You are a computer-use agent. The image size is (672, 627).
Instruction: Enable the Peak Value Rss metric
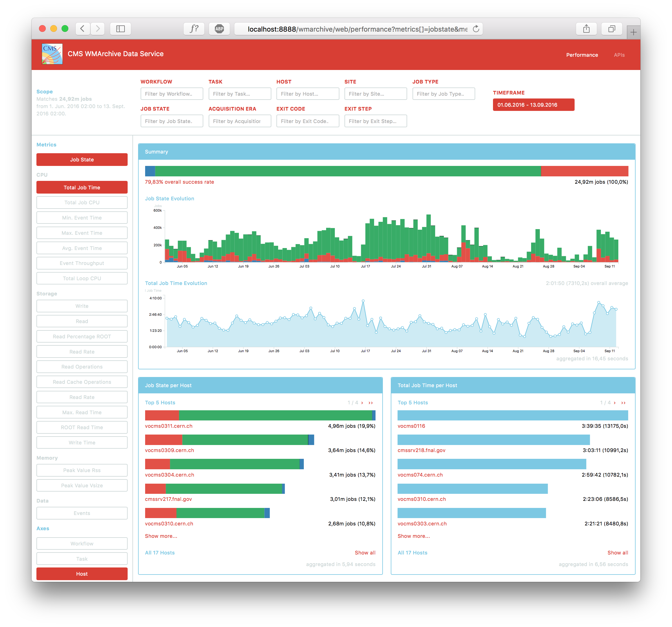click(82, 470)
